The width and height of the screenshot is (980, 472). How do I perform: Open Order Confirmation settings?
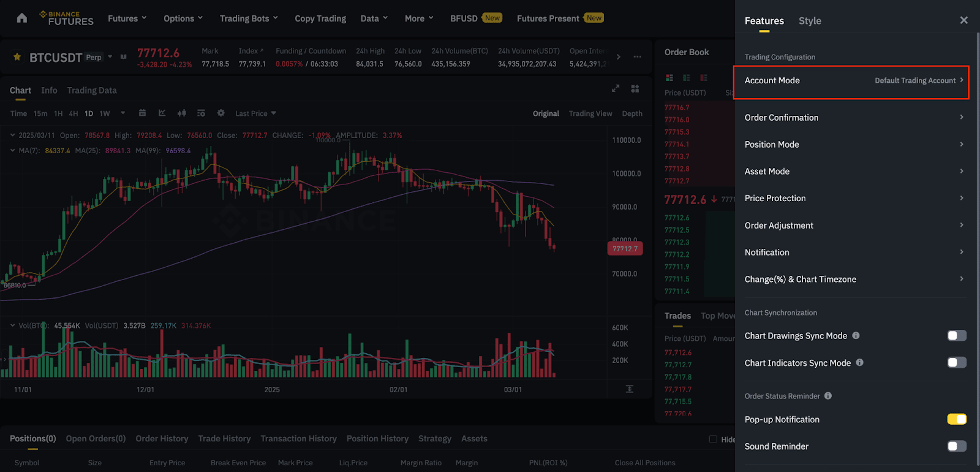[854, 117]
